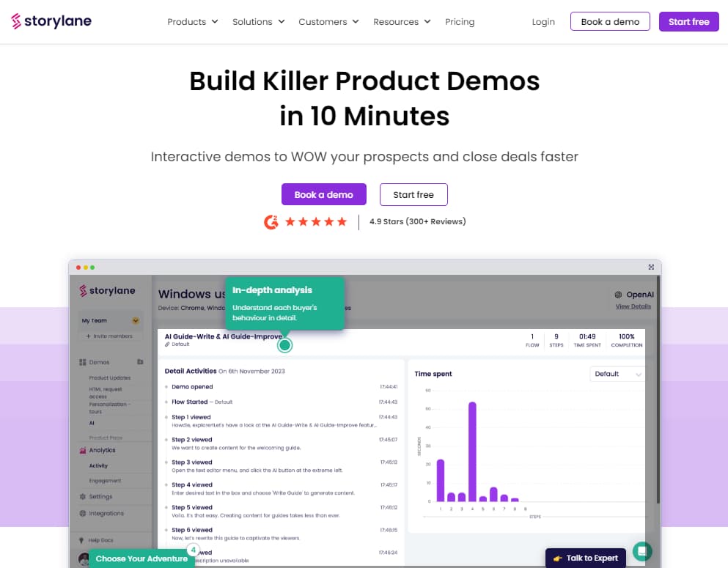This screenshot has height=568, width=728.
Task: Click the purple Book a demo button
Action: [x=323, y=194]
